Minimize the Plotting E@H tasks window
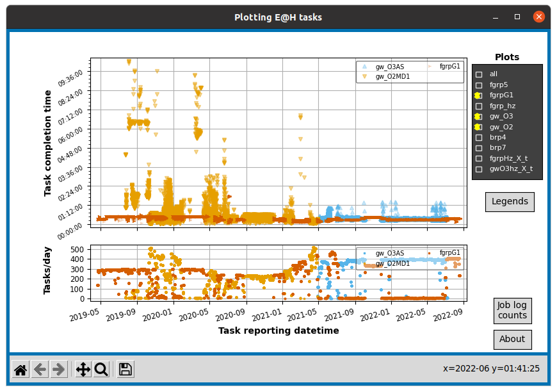The image size is (557, 392). [x=496, y=17]
